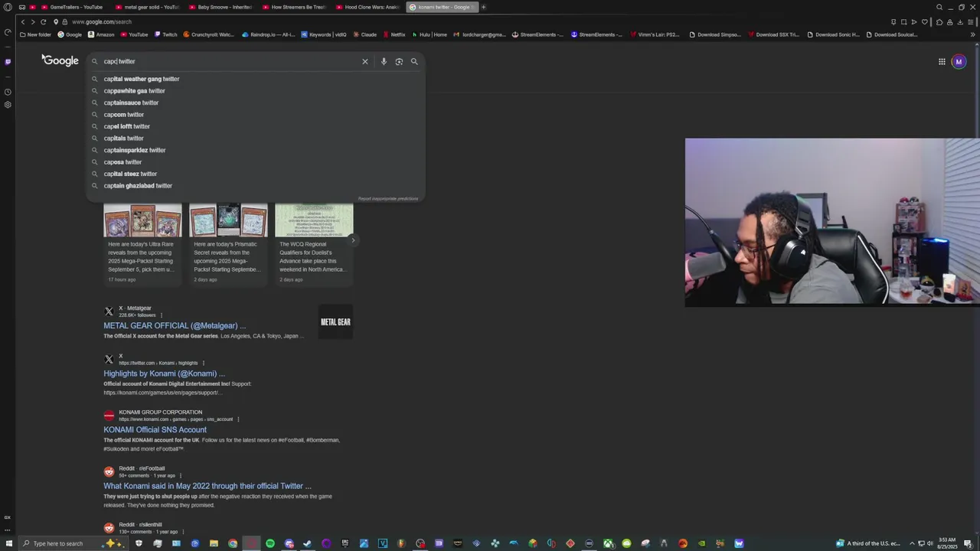
Task: Start voice search with microphone icon
Action: [384, 61]
